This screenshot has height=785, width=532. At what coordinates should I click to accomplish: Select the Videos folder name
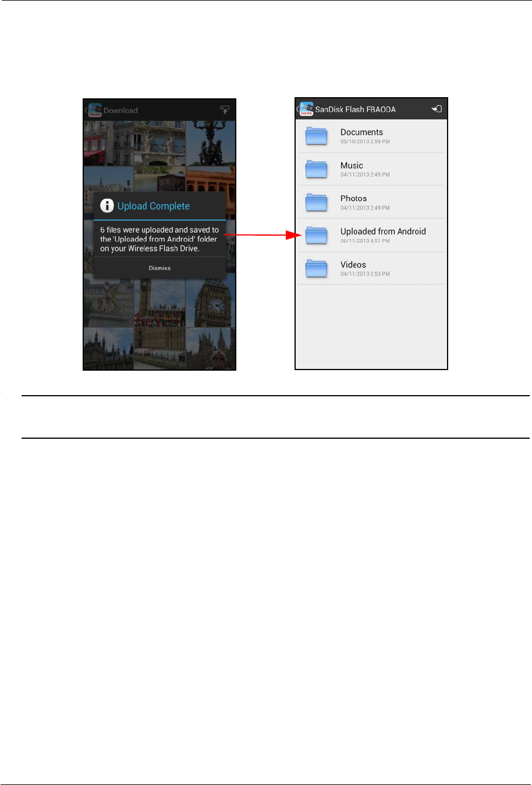tap(353, 264)
